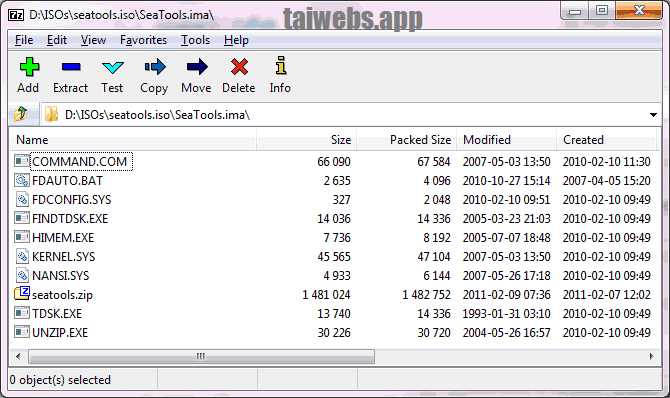The height and width of the screenshot is (398, 670).
Task: Select the FDCONFIG.SYS file name
Action: tap(71, 200)
